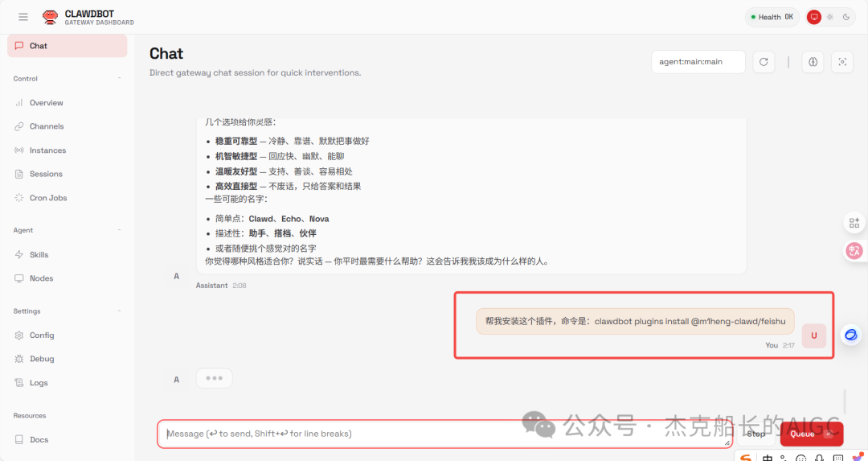
Task: Click the install plugin command message
Action: [635, 321]
